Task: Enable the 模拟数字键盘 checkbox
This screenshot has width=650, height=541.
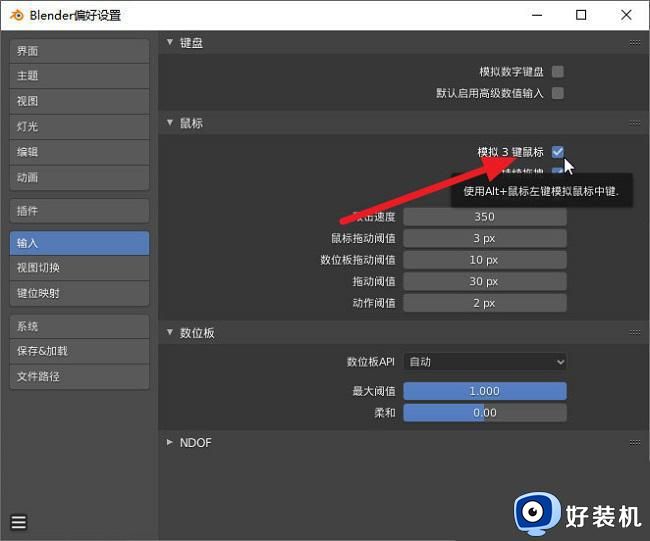Action: coord(558,72)
